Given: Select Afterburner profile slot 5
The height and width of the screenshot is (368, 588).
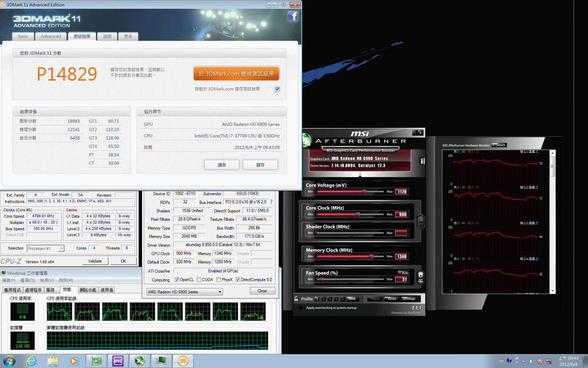Looking at the screenshot, I should (343, 299).
